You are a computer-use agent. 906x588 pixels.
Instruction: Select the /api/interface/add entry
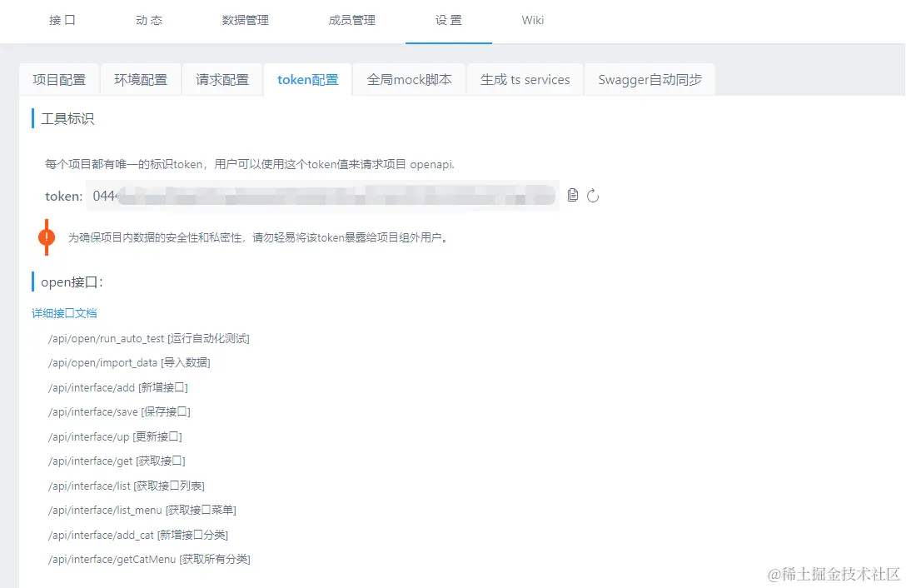tap(118, 387)
